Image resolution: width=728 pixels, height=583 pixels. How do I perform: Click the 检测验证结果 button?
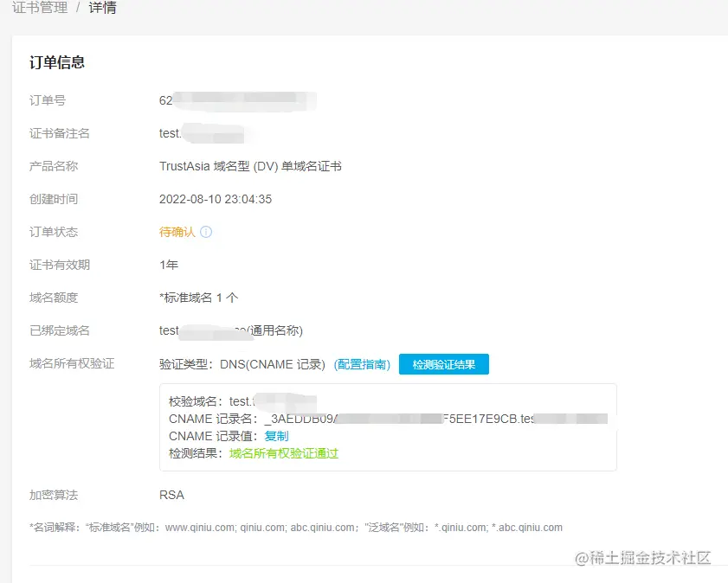point(444,364)
